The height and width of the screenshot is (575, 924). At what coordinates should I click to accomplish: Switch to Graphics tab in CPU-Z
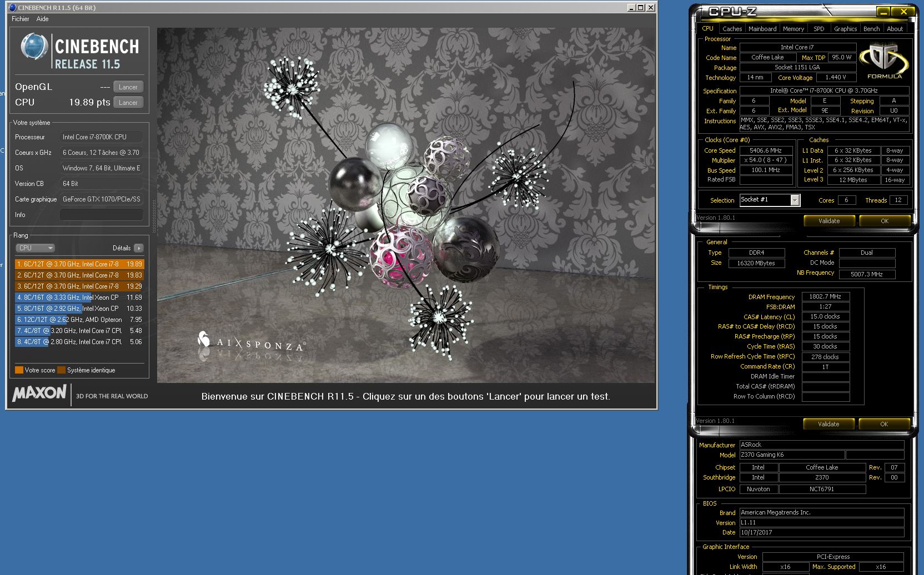845,29
